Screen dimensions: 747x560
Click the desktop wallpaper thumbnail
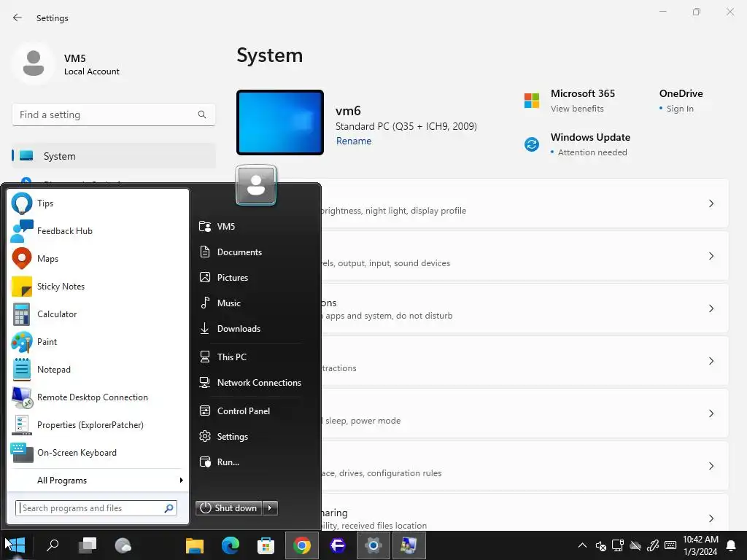[x=280, y=122]
